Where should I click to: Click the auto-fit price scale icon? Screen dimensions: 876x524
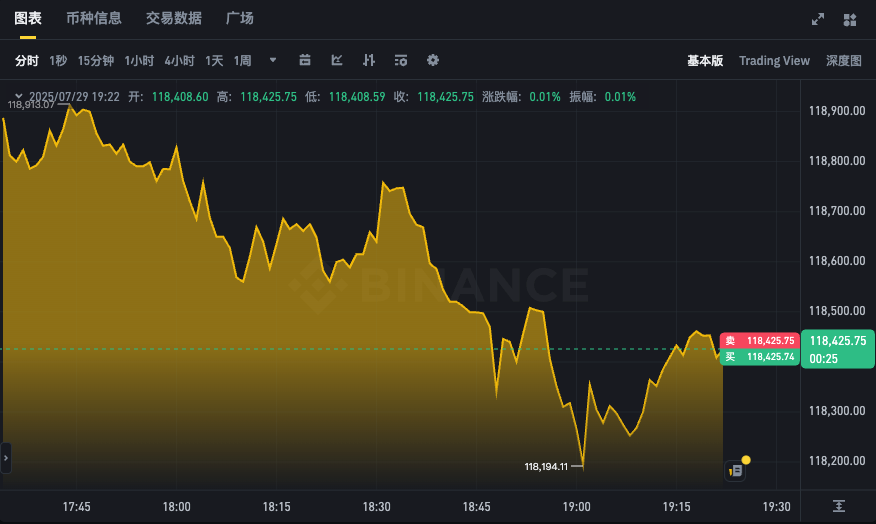839,507
